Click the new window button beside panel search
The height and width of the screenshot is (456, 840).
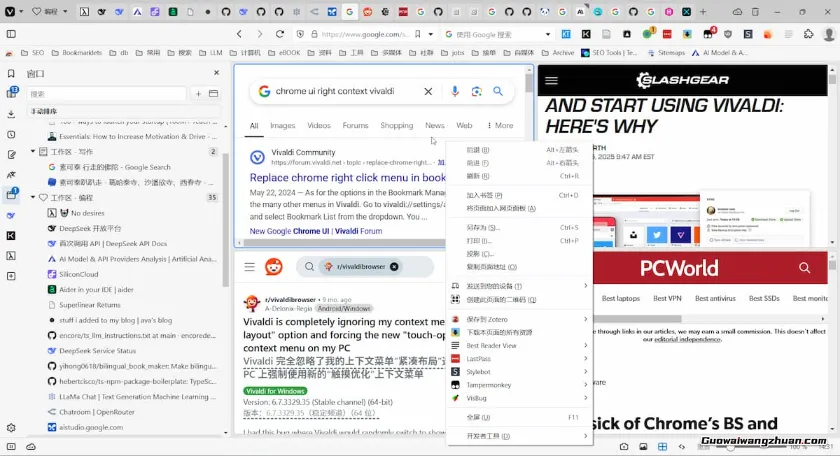point(213,94)
